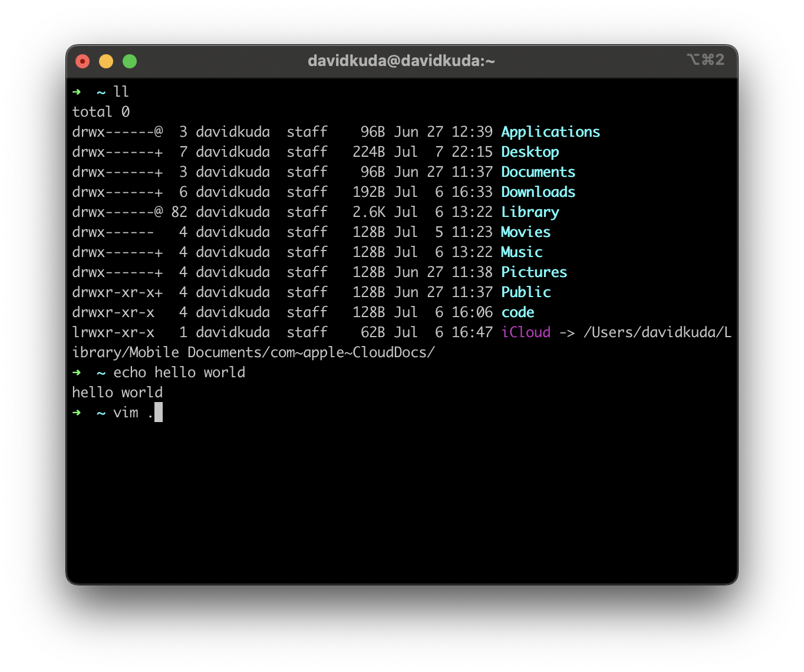The height and width of the screenshot is (672, 804).
Task: Click the link count 82 for Library
Action: click(179, 212)
